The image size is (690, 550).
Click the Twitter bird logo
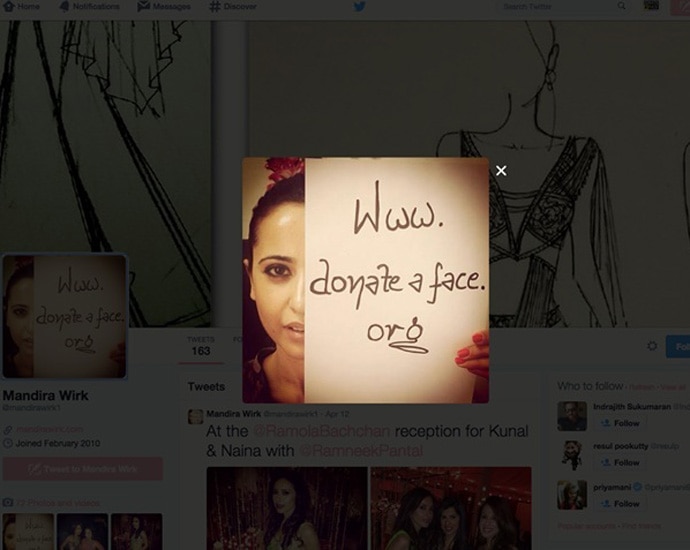(x=359, y=6)
